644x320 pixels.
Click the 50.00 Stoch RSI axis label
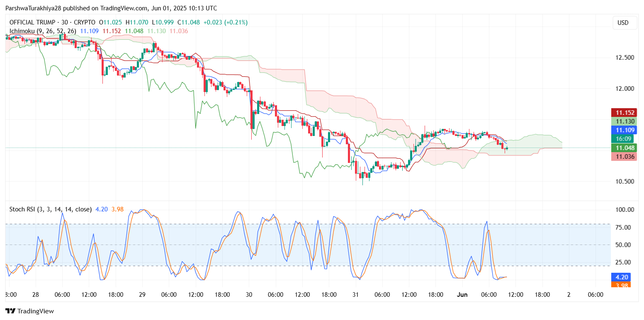tap(624, 245)
